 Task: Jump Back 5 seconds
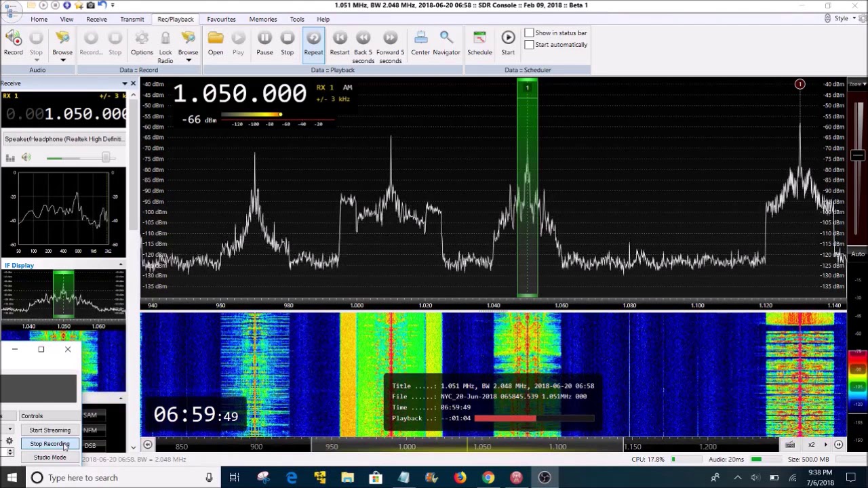[x=363, y=39]
